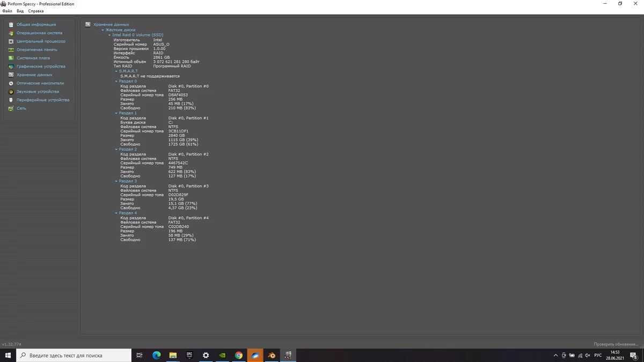The width and height of the screenshot is (644, 362).
Task: Launch Microsoft Edge from taskbar
Action: (x=156, y=355)
